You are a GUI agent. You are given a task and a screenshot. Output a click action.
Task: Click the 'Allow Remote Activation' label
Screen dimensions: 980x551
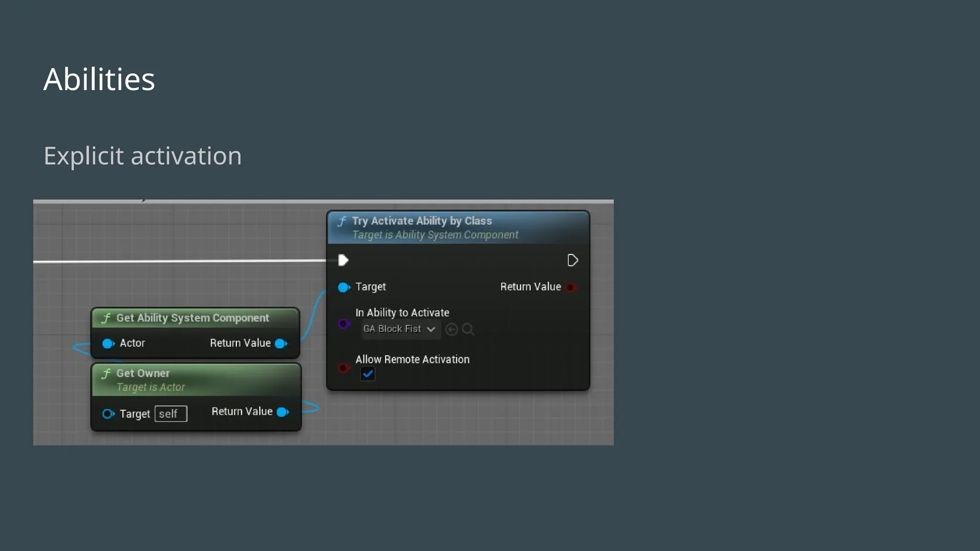pos(412,359)
